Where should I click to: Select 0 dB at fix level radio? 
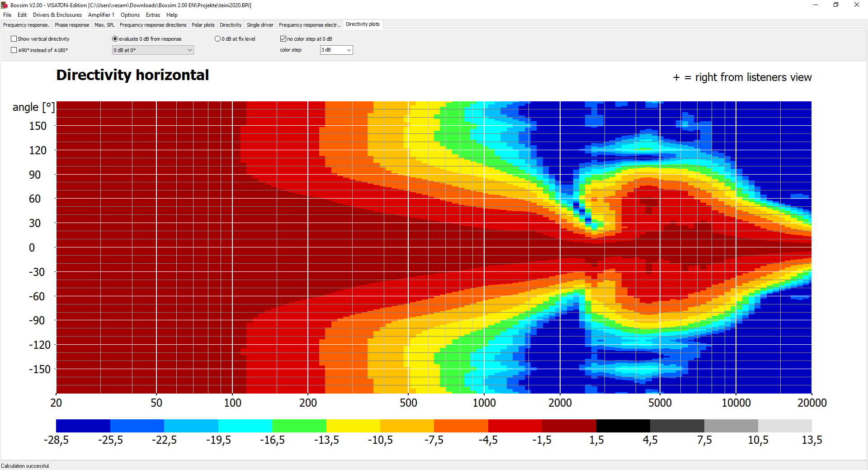(217, 39)
